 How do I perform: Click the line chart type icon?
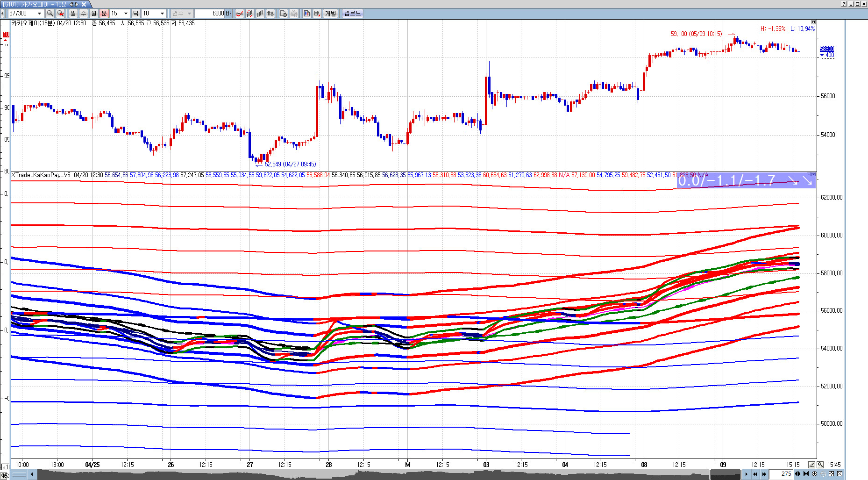tap(240, 14)
